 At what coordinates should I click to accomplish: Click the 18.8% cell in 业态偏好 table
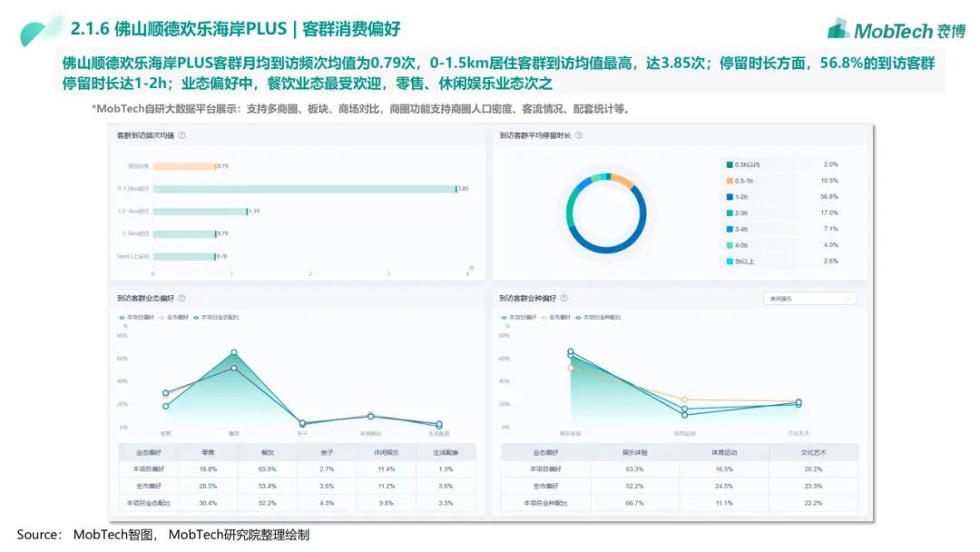(x=208, y=468)
